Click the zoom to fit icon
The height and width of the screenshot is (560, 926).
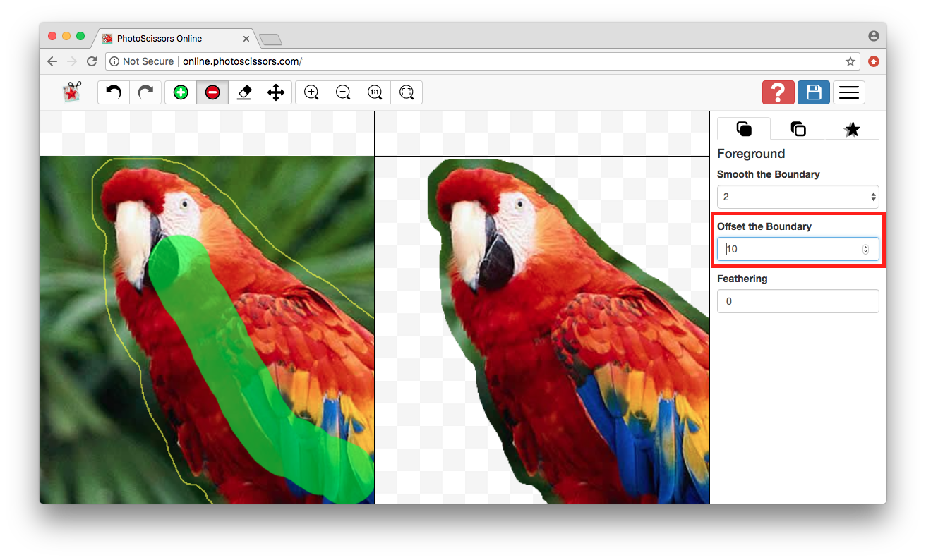tap(407, 92)
